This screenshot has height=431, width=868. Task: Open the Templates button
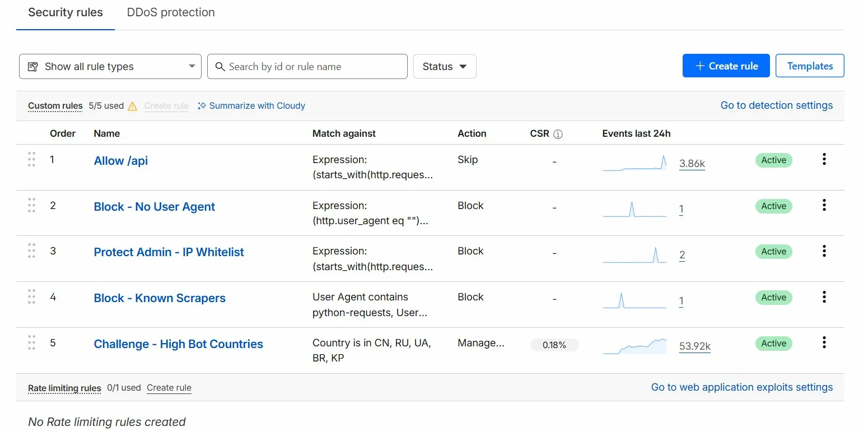tap(810, 66)
